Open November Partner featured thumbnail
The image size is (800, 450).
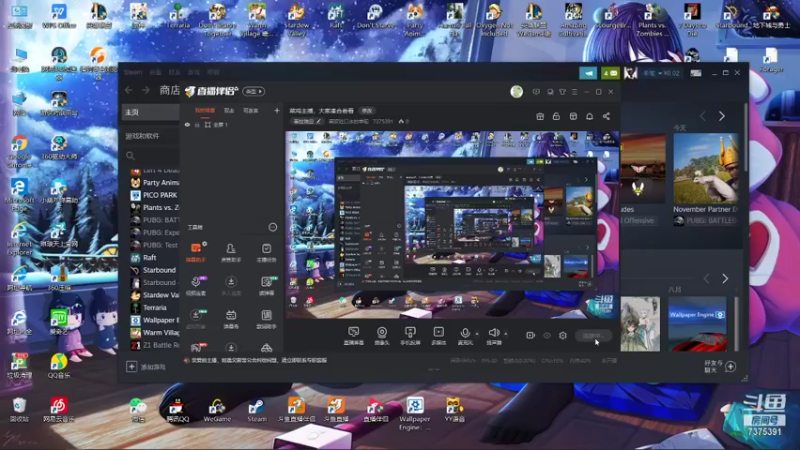click(x=706, y=168)
